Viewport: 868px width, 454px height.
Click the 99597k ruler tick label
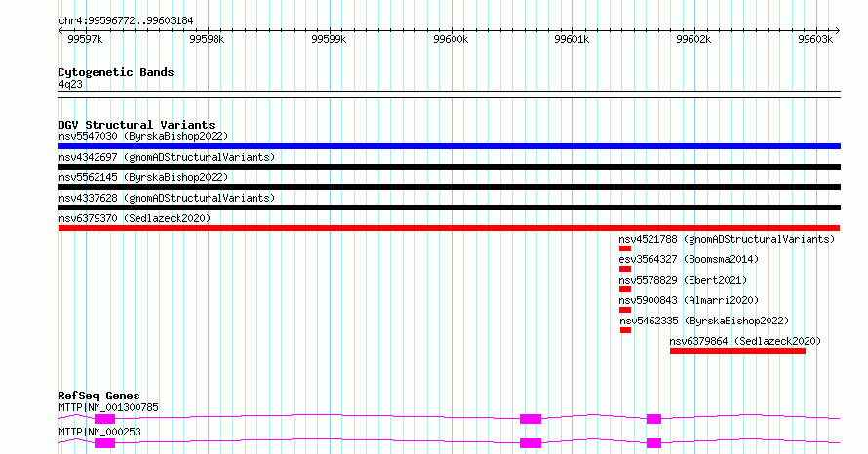(x=85, y=39)
